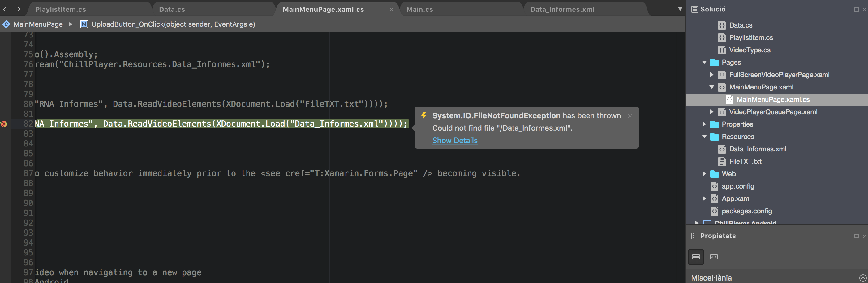Click the lightning exception icon in popup
This screenshot has height=283, width=868.
tap(424, 116)
